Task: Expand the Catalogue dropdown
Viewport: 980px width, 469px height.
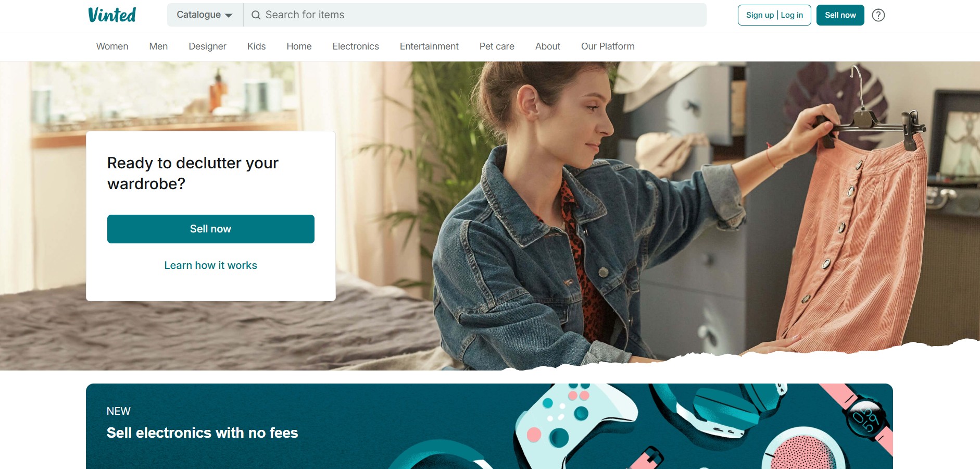Action: [205, 15]
